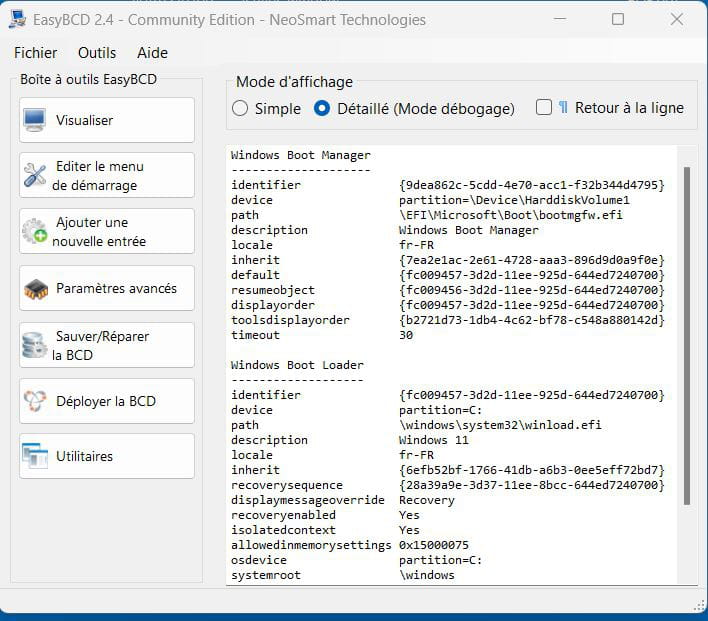Click the wrench and screwdriver Editer icon
Image resolution: width=708 pixels, height=621 pixels.
tap(35, 175)
